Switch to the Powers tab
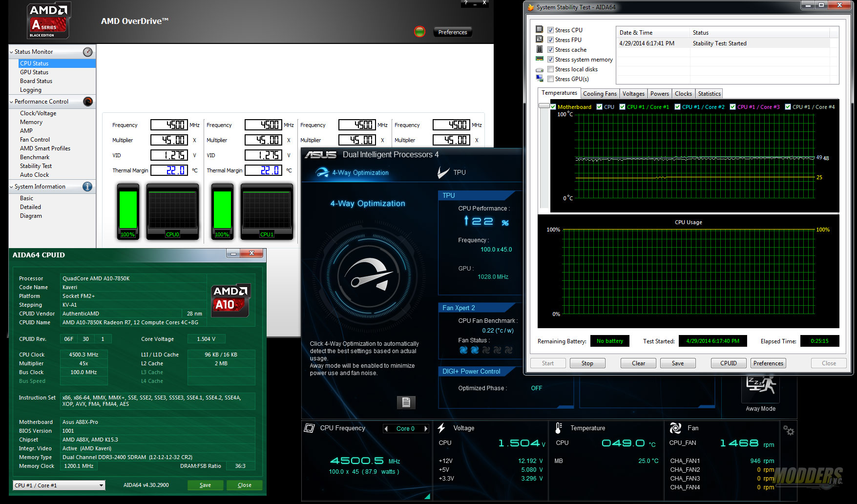Screen dimensions: 857x504 pos(660,94)
